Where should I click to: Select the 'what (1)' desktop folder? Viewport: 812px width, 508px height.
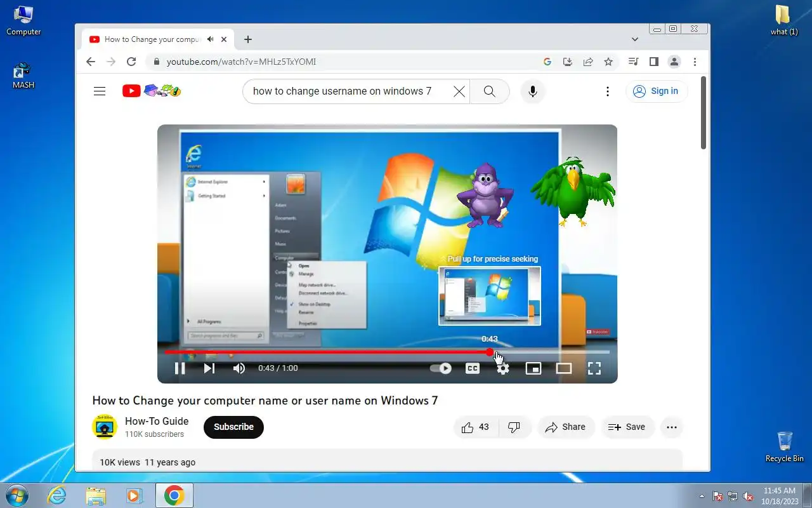coord(784,20)
